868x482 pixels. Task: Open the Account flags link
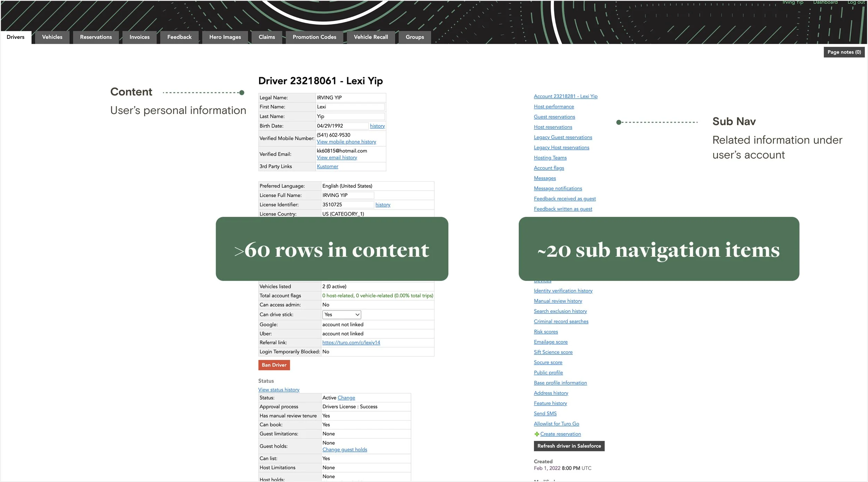(x=549, y=168)
